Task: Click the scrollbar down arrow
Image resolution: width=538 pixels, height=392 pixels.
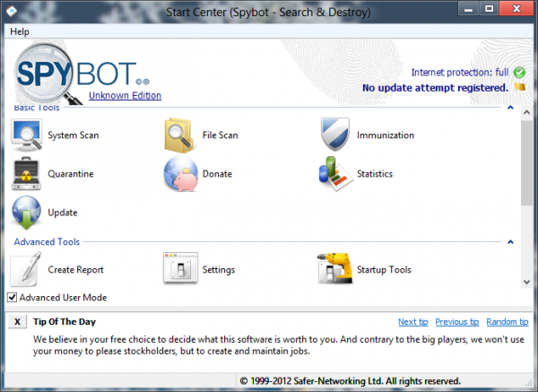Action: click(x=526, y=283)
